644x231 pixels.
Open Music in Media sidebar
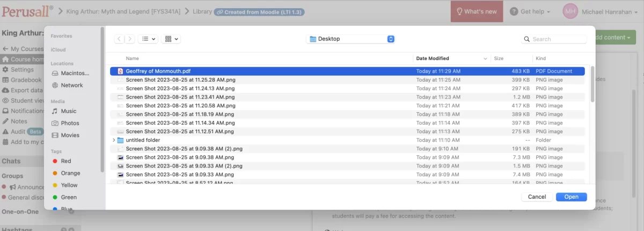coord(64,111)
